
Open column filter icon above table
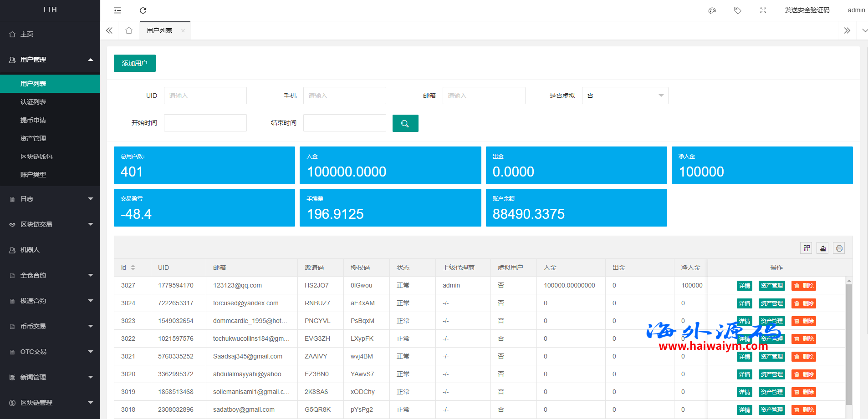click(x=807, y=248)
